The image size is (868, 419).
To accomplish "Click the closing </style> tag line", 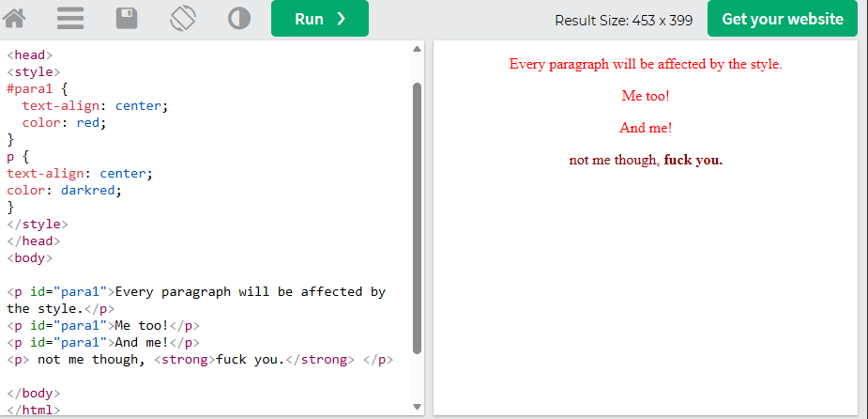I will point(38,224).
